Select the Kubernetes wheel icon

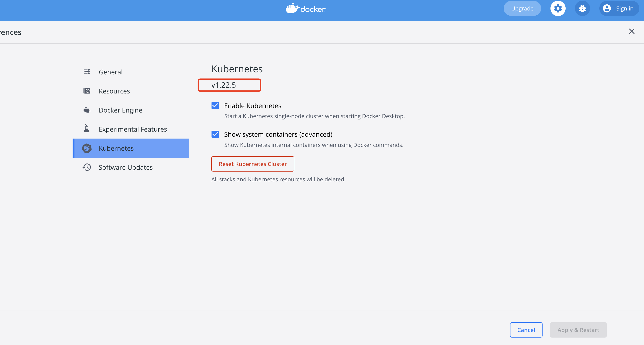click(87, 148)
